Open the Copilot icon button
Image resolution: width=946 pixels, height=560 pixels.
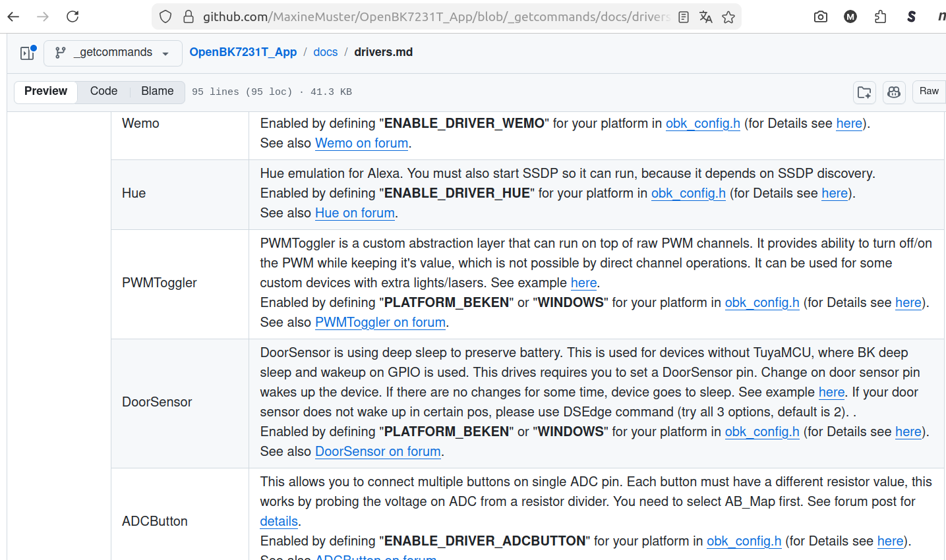[x=894, y=92]
